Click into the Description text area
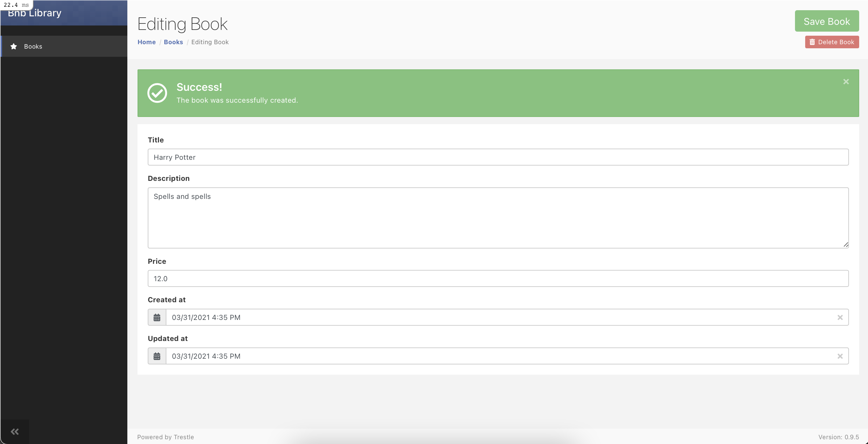This screenshot has width=868, height=444. point(498,218)
